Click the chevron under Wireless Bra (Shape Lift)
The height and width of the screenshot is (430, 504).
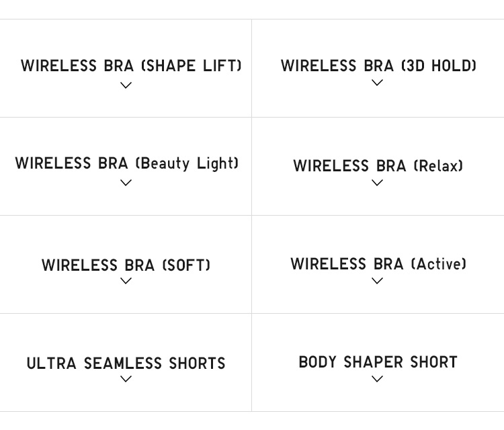point(126,85)
